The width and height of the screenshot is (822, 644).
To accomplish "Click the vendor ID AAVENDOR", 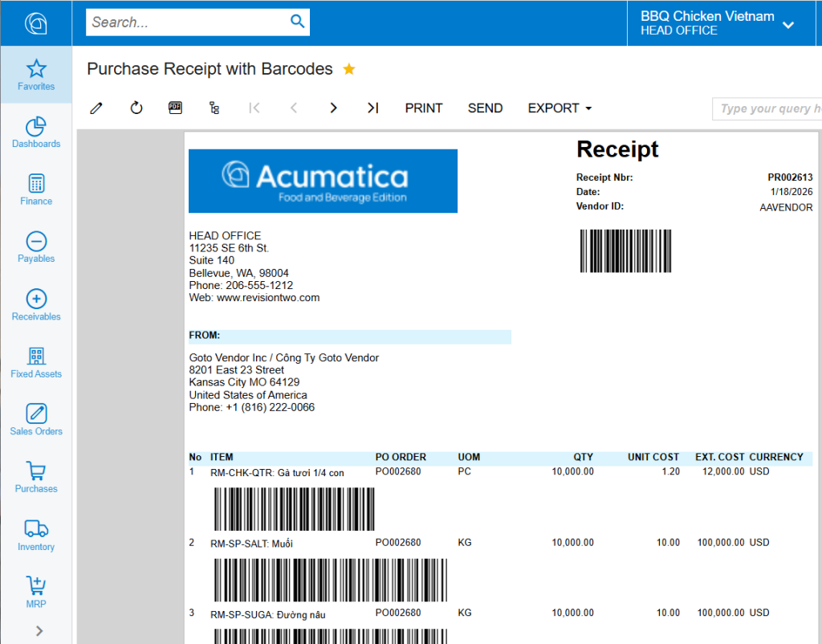I will (786, 207).
